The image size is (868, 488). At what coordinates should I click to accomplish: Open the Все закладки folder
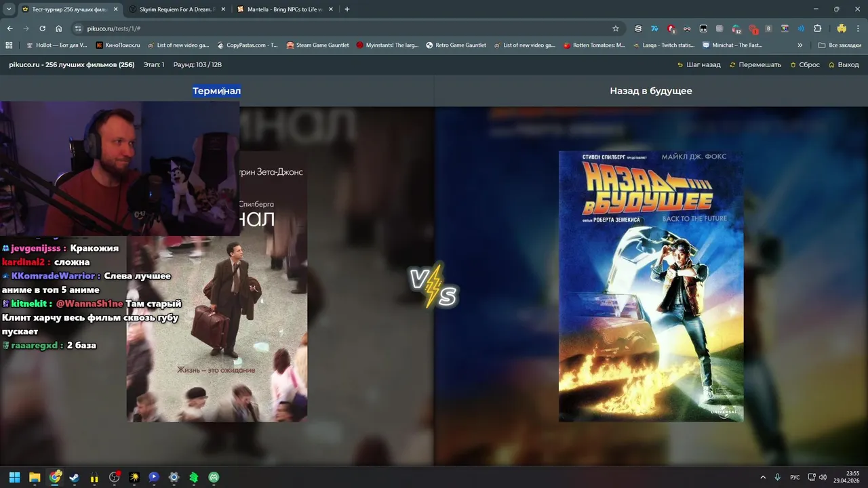(840, 45)
